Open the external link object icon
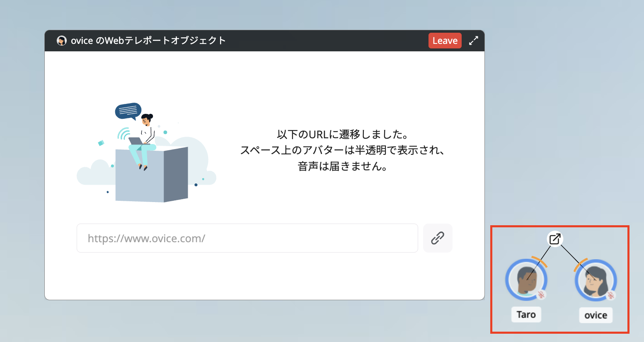Screen dimensions: 644x342 click(x=555, y=239)
